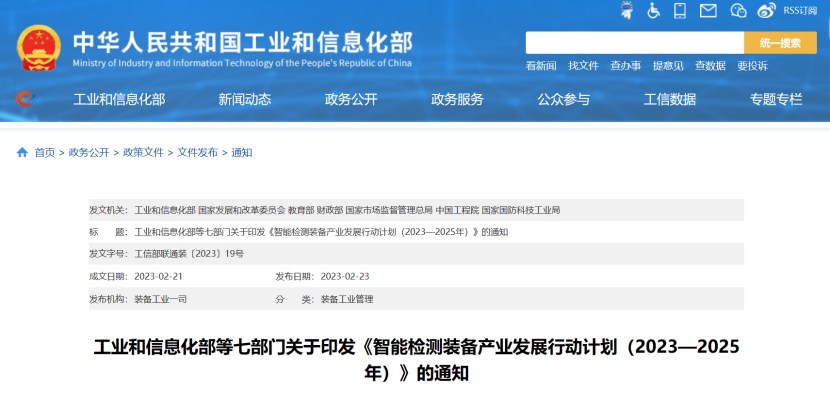Viewport: 830px width, 408px height.
Task: Open accessibility mode via wheelchair icon
Action: pyautogui.click(x=653, y=11)
